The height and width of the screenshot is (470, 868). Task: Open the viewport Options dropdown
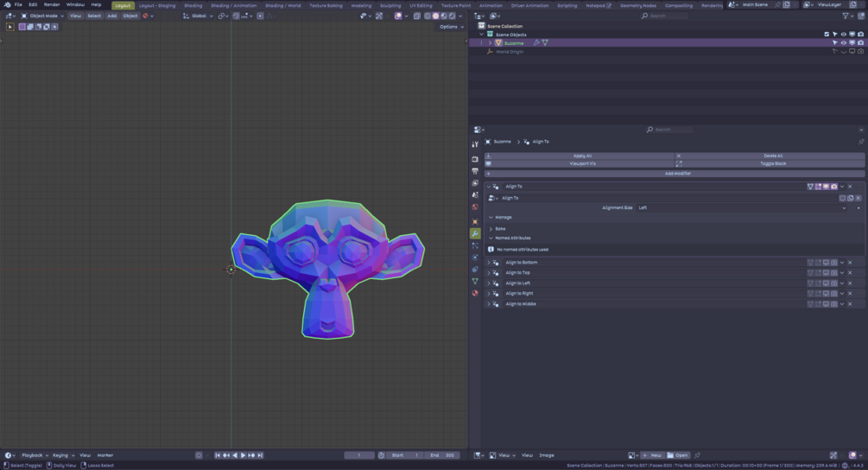coord(452,27)
